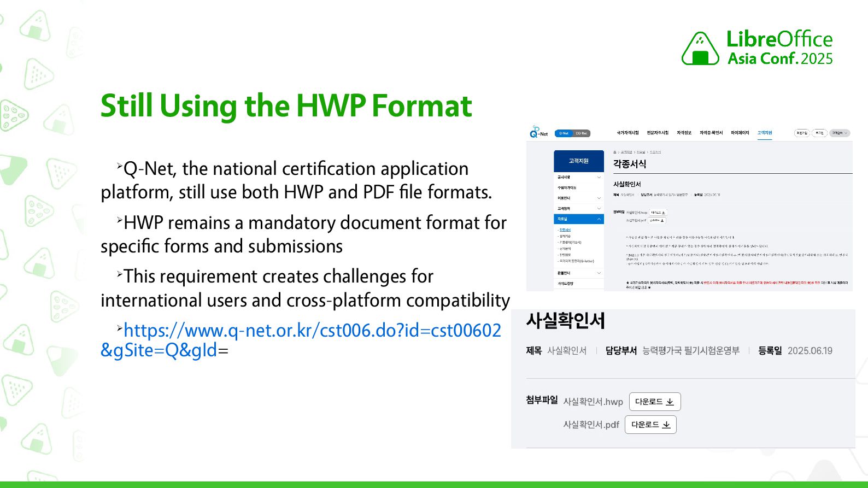Click small 다운로드 button beside hwp in Q-Net page
Viewport: 868px width, 488px height.
658,213
